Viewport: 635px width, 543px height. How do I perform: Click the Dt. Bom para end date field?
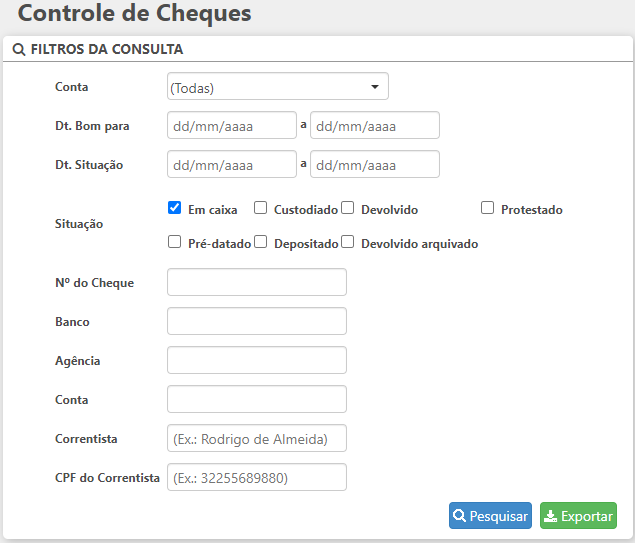click(x=374, y=125)
